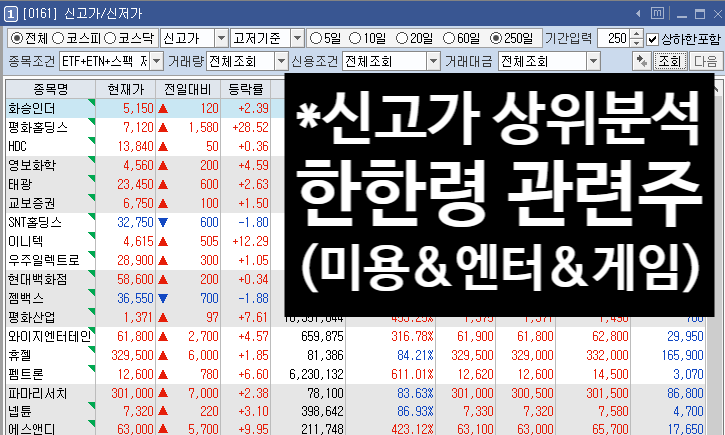Select the 에스앤디 stock row
The width and height of the screenshot is (725, 435).
(x=355, y=428)
